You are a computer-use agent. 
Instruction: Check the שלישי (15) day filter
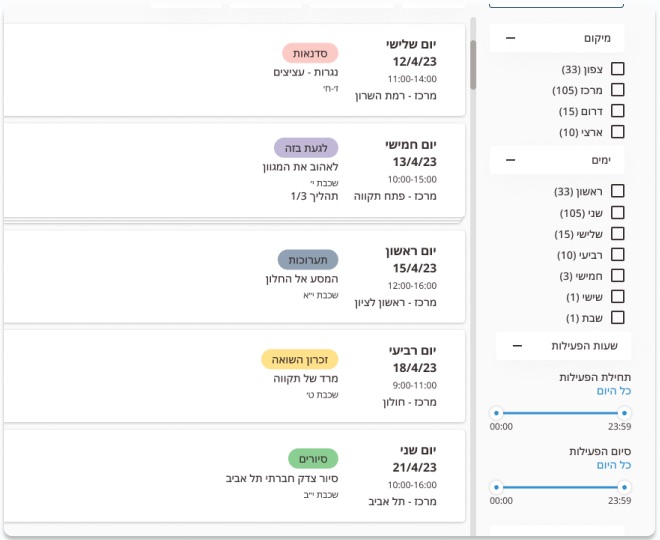pos(617,234)
